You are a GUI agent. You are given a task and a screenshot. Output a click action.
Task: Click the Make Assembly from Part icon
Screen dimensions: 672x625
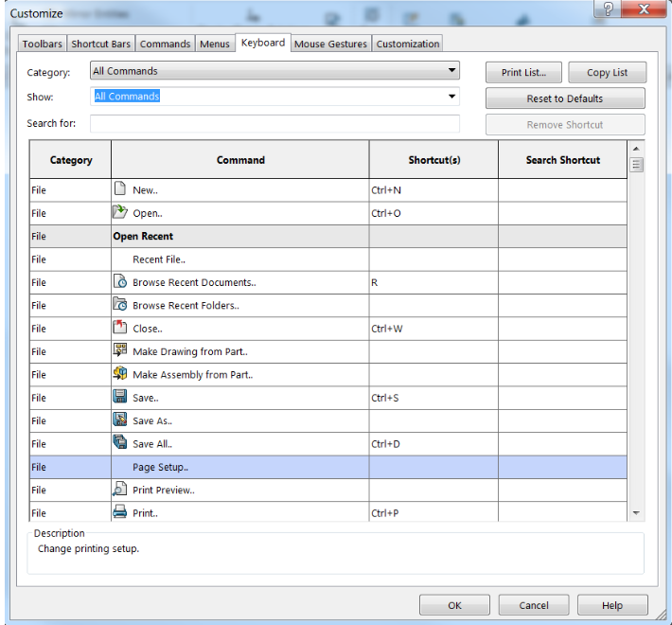[120, 374]
